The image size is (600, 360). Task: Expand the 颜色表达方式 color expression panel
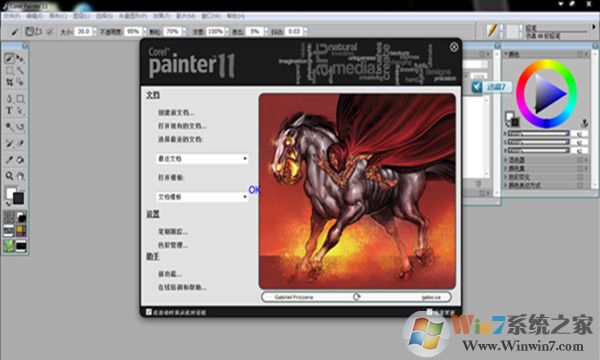pyautogui.click(x=505, y=185)
